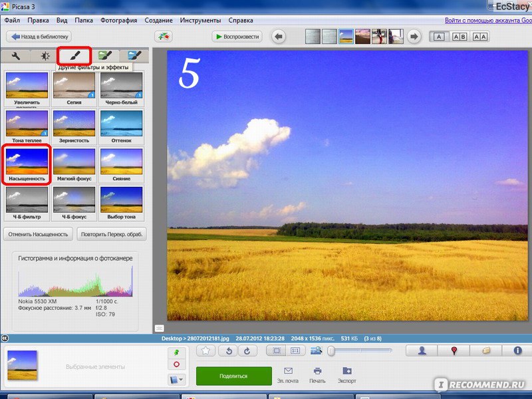Open the Правка menu
532x399 pixels.
[38, 21]
